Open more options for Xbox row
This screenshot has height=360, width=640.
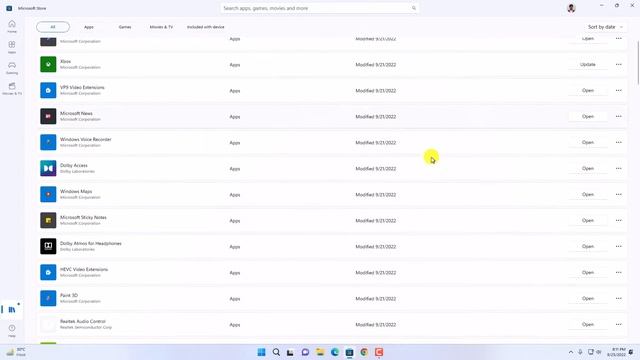click(x=619, y=64)
